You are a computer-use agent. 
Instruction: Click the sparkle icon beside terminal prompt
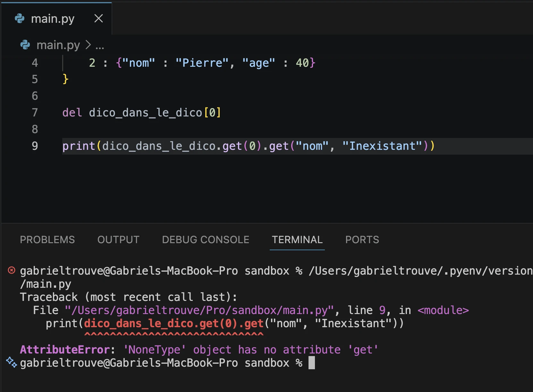pos(12,362)
